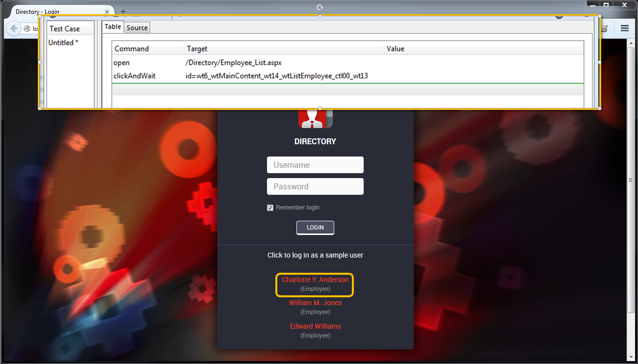
Task: Open the Firefox hamburger menu
Action: (624, 28)
